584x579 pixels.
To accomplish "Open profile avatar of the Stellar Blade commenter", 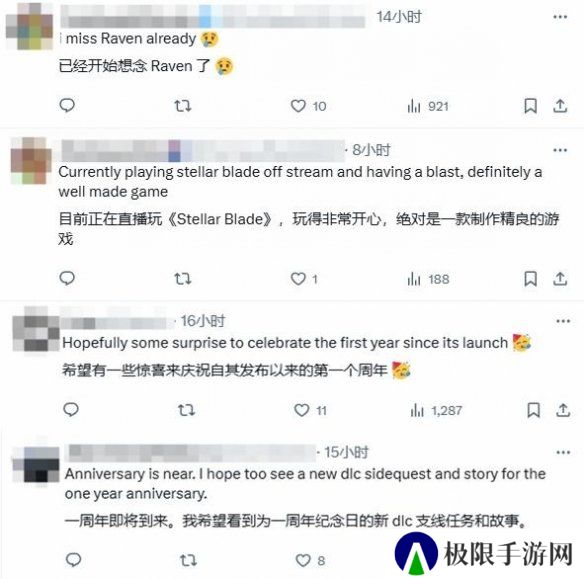I will 31,160.
